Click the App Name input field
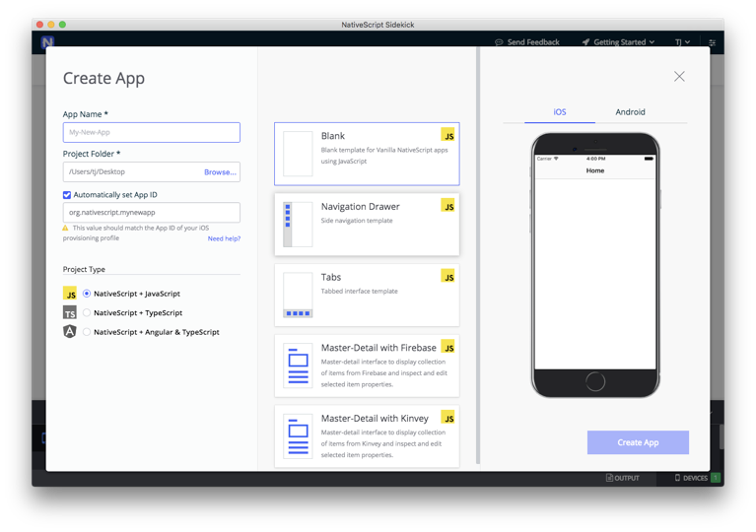This screenshot has width=756, height=532. pyautogui.click(x=152, y=132)
